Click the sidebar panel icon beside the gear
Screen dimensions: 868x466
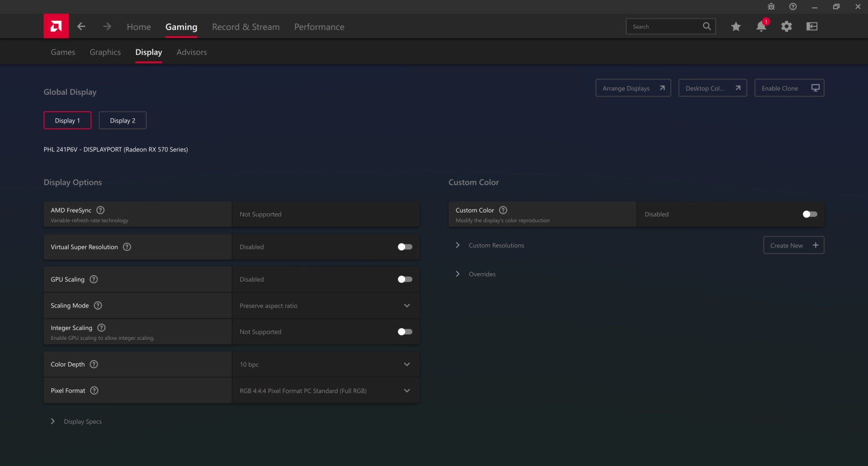[x=812, y=26]
